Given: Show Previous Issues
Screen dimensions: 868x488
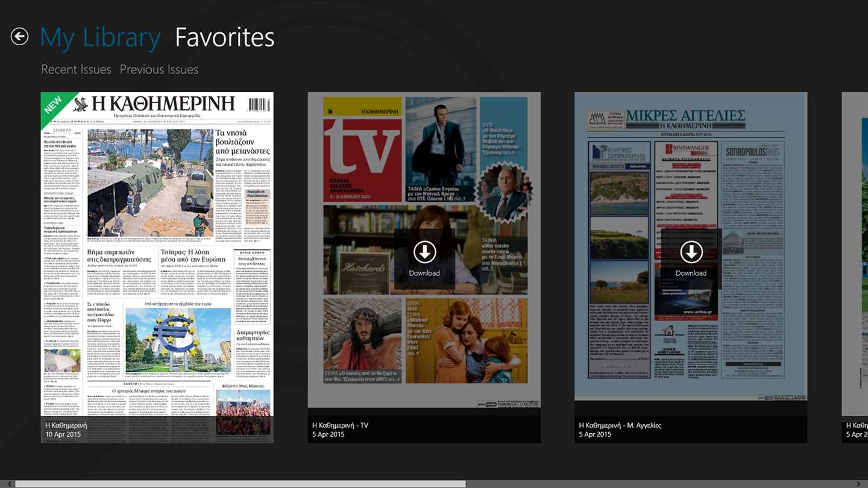Looking at the screenshot, I should click(x=159, y=69).
